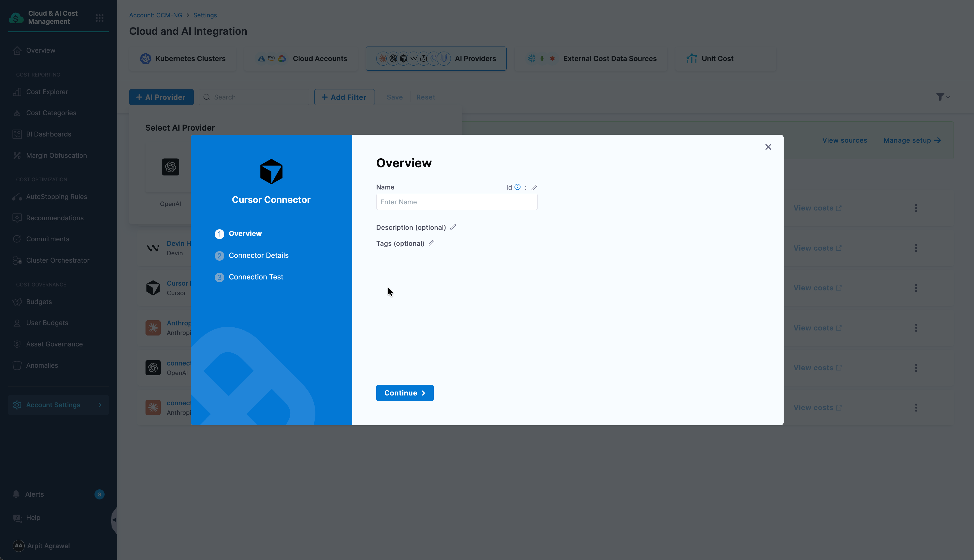Open options menu for the OpenAI row

point(915,368)
